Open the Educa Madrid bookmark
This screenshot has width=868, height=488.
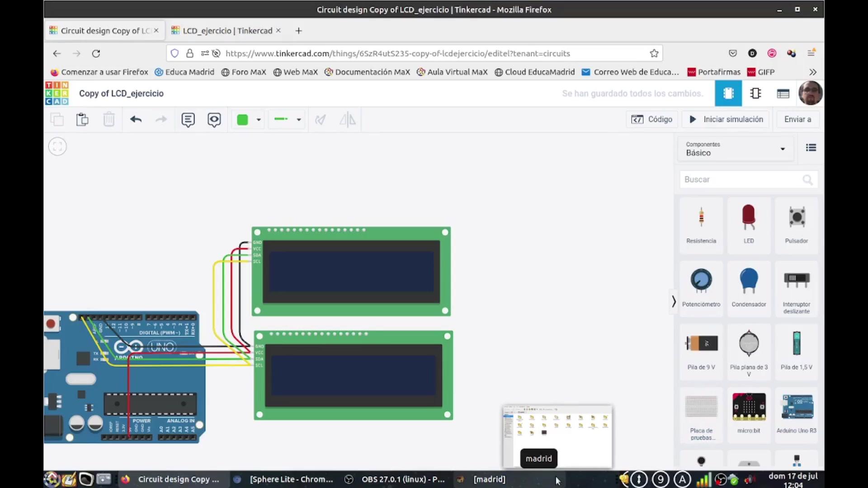click(184, 72)
